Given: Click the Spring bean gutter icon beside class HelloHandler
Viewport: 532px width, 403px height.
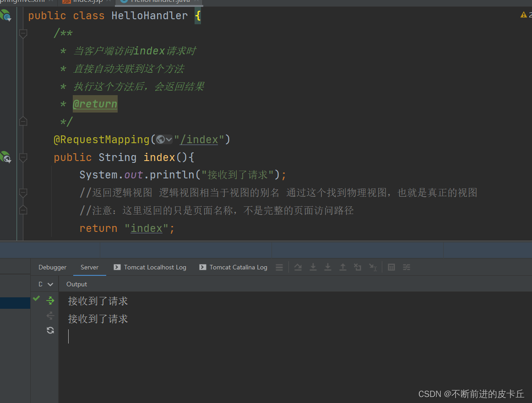Looking at the screenshot, I should (x=6, y=15).
